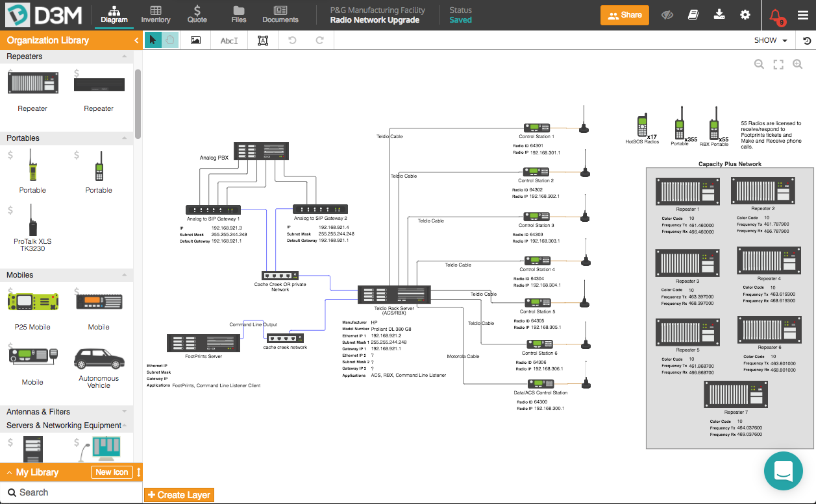The height and width of the screenshot is (504, 816).
Task: Pick the yellow Portable radio thumbnail
Action: 32,165
